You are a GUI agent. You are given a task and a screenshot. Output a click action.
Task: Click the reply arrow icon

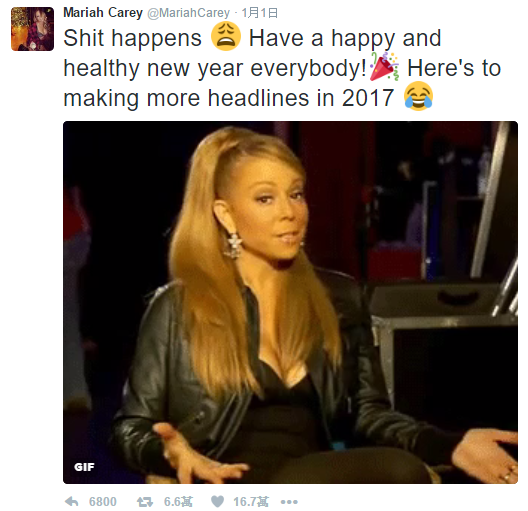tap(71, 502)
